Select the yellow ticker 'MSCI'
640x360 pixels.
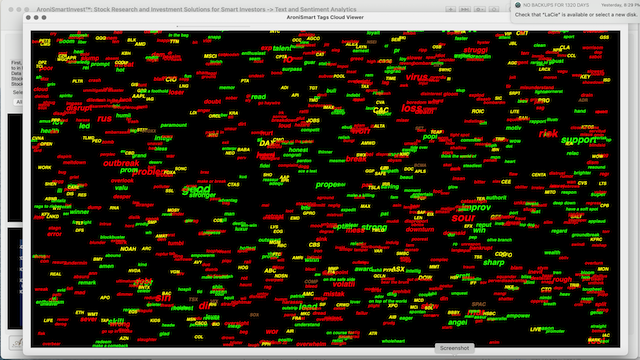coord(210,56)
